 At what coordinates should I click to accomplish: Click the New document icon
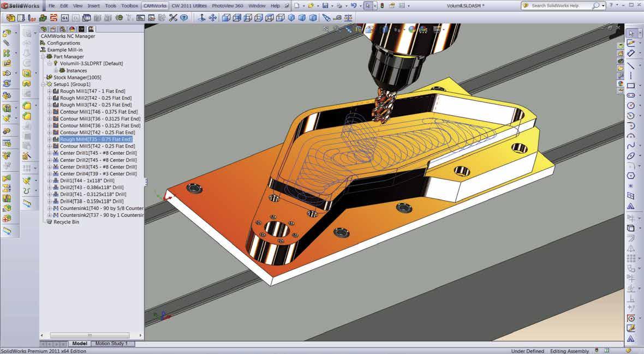click(x=296, y=6)
